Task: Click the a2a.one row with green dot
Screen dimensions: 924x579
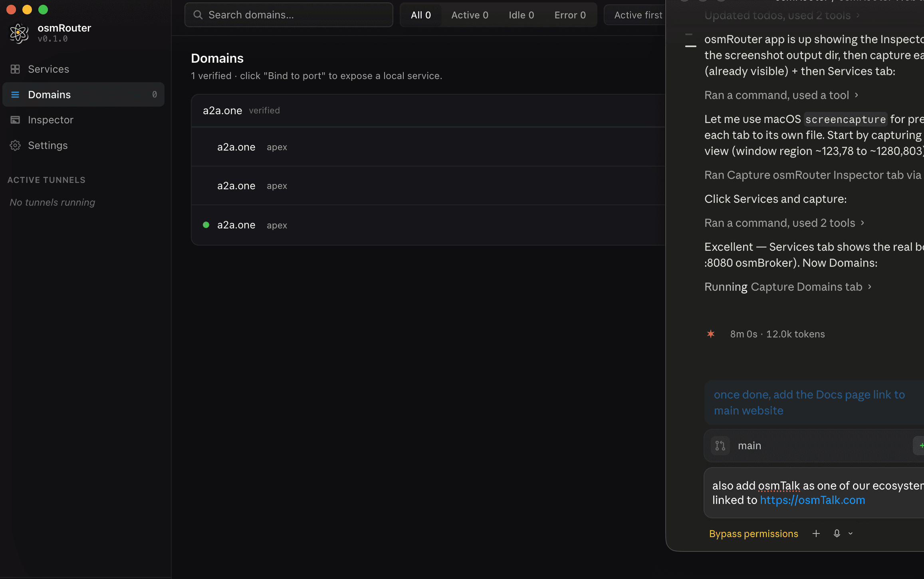Action: point(428,225)
